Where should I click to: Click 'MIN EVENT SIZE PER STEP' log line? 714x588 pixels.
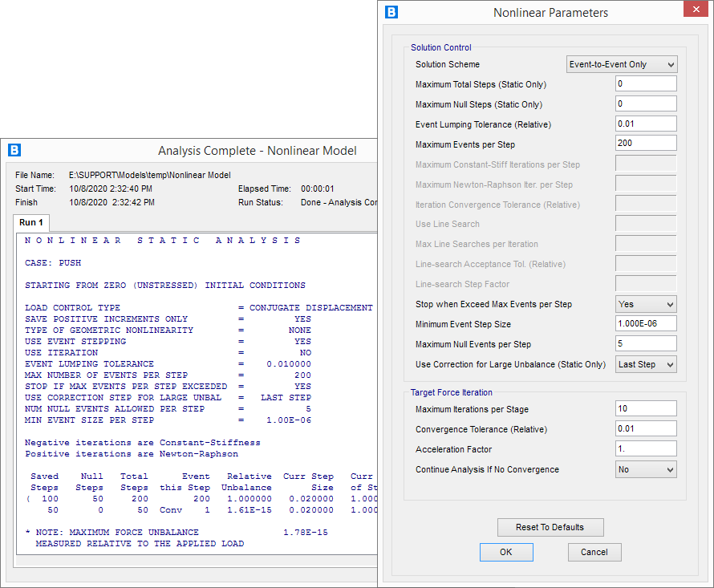(x=168, y=420)
